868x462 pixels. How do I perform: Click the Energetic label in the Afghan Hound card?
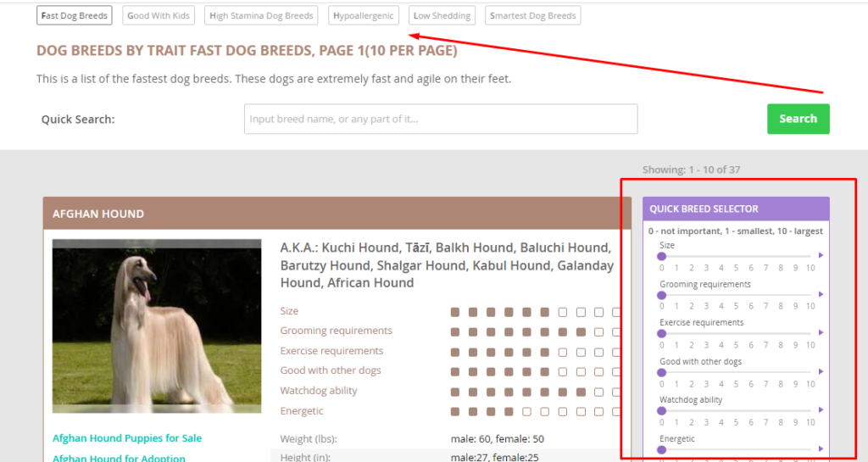pos(302,411)
